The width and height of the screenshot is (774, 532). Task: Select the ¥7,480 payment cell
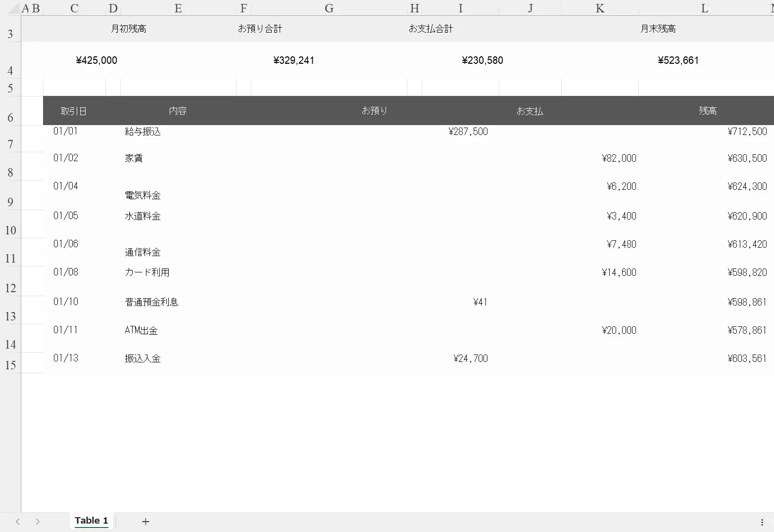pyautogui.click(x=622, y=244)
